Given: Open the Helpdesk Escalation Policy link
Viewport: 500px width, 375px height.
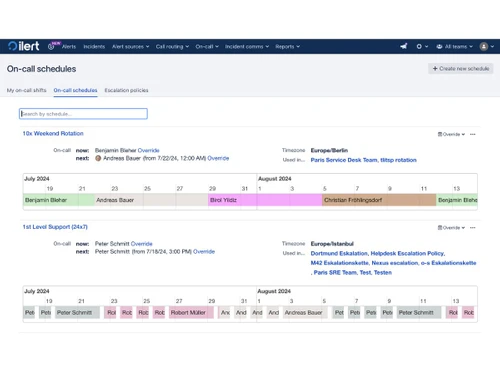Looking at the screenshot, I should point(407,253).
